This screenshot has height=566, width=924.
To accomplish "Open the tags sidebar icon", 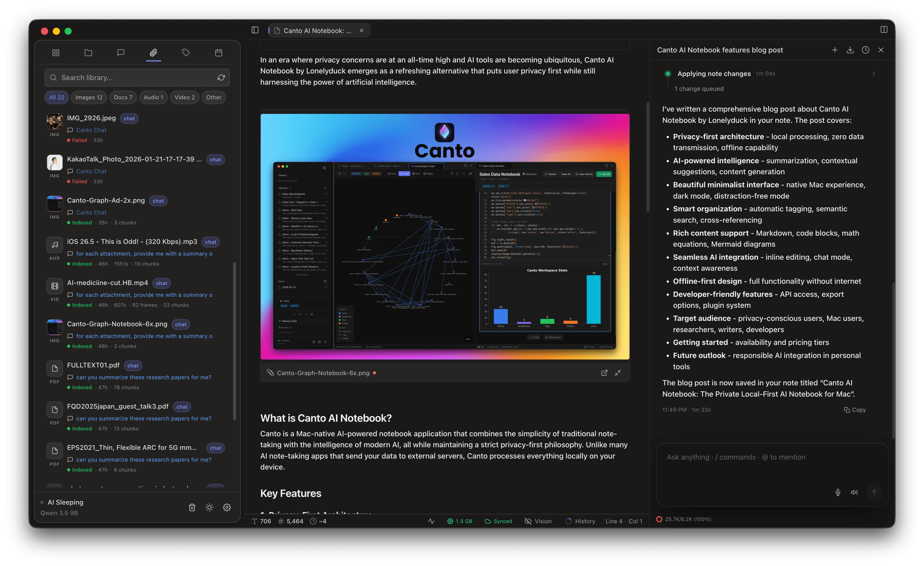I will 186,53.
